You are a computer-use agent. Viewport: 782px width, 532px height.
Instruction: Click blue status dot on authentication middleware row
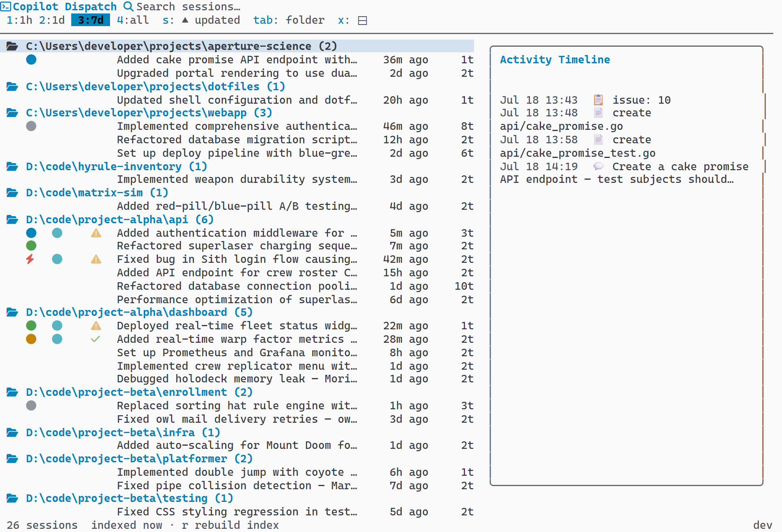(x=31, y=233)
